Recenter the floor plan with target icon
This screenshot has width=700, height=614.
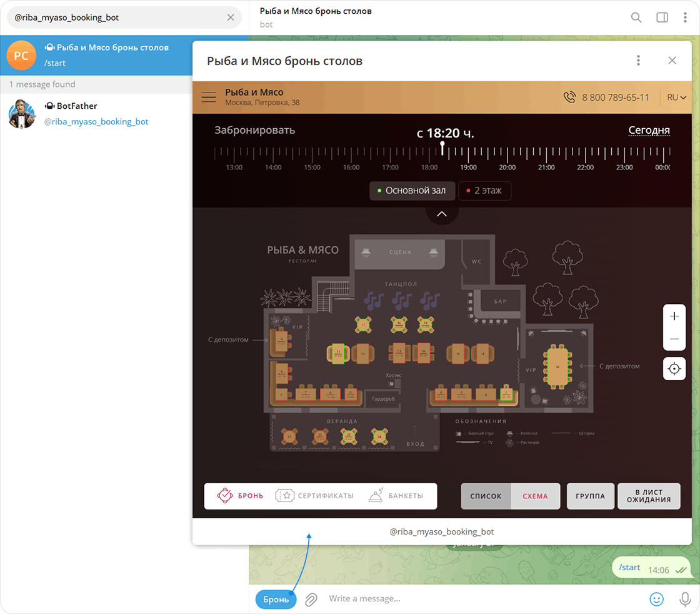point(674,369)
